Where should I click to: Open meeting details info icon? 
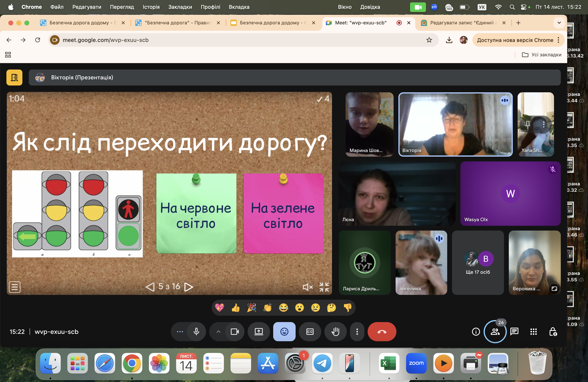476,331
